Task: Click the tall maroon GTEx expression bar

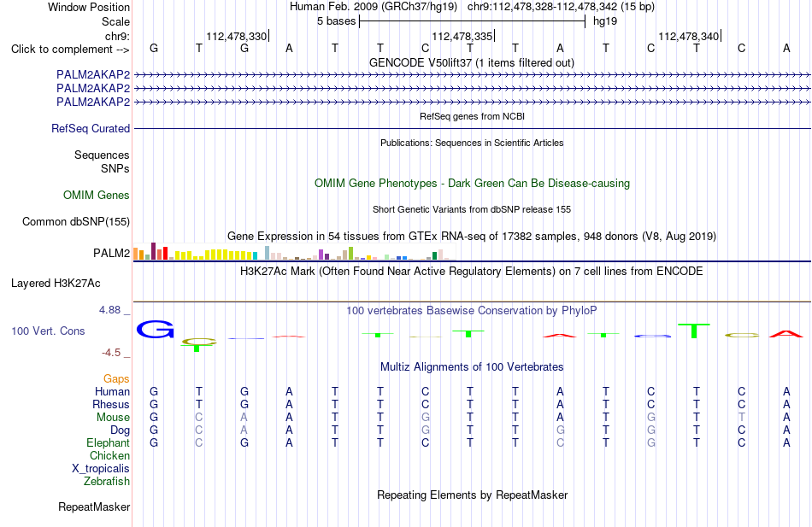Action: coord(153,251)
